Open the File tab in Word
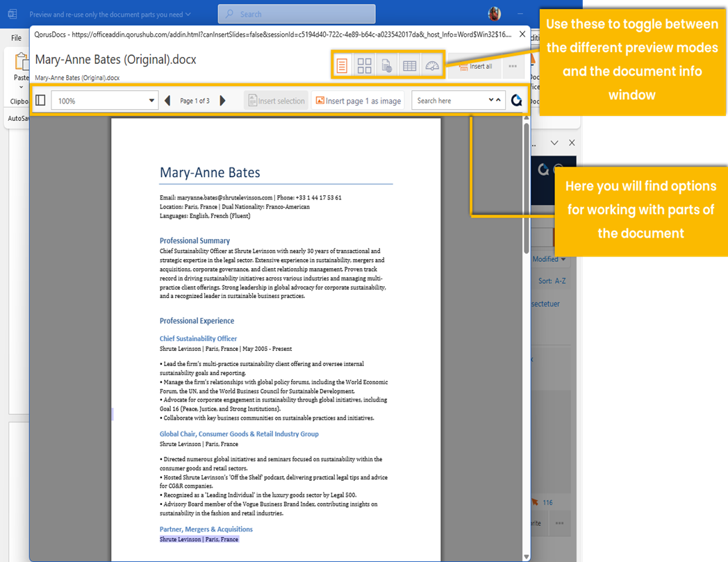Image resolution: width=728 pixels, height=562 pixels. point(16,38)
